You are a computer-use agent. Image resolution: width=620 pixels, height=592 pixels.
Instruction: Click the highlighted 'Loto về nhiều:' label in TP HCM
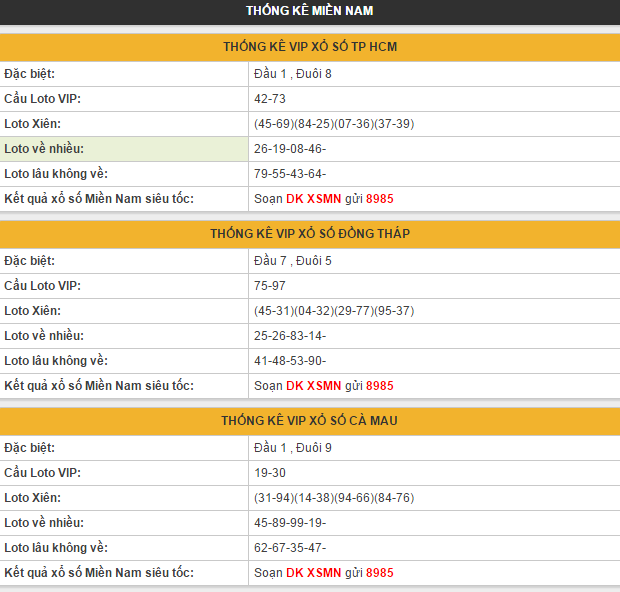(x=44, y=149)
